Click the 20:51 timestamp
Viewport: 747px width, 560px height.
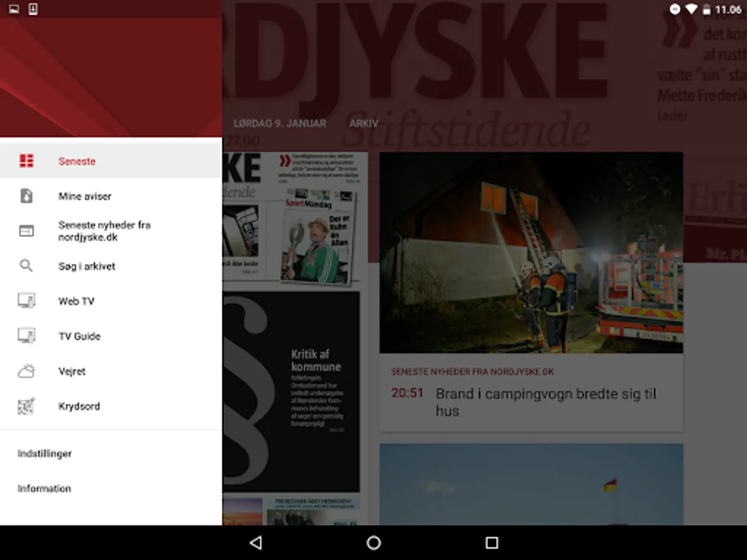407,393
